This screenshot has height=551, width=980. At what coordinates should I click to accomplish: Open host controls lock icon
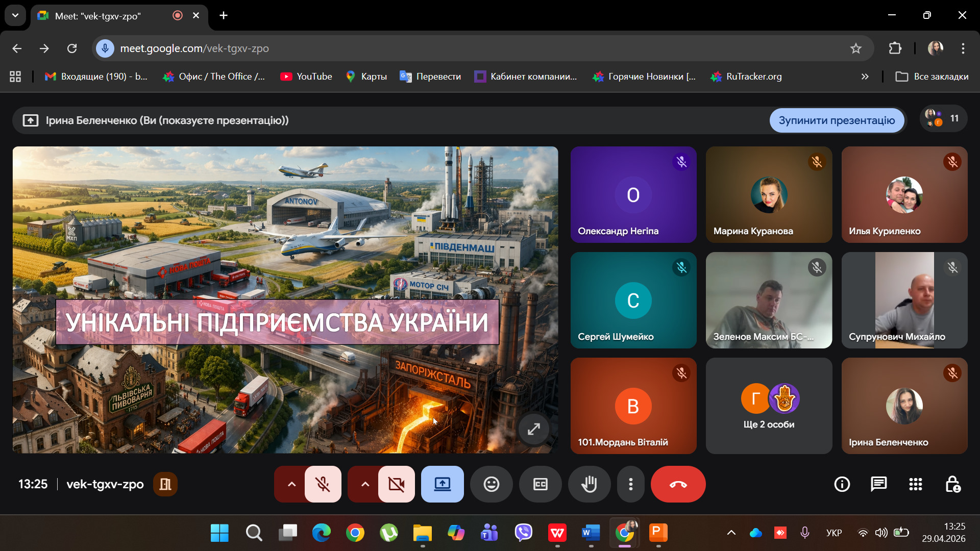point(952,484)
